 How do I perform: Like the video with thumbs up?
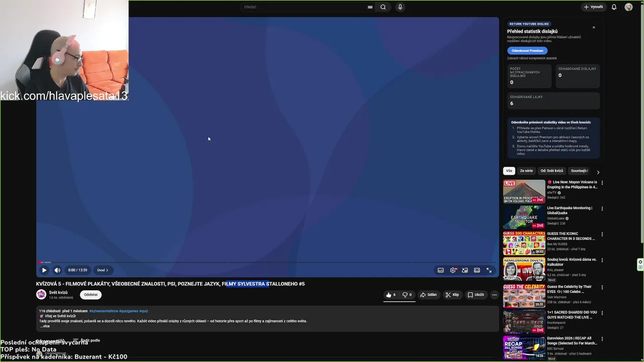pyautogui.click(x=391, y=295)
